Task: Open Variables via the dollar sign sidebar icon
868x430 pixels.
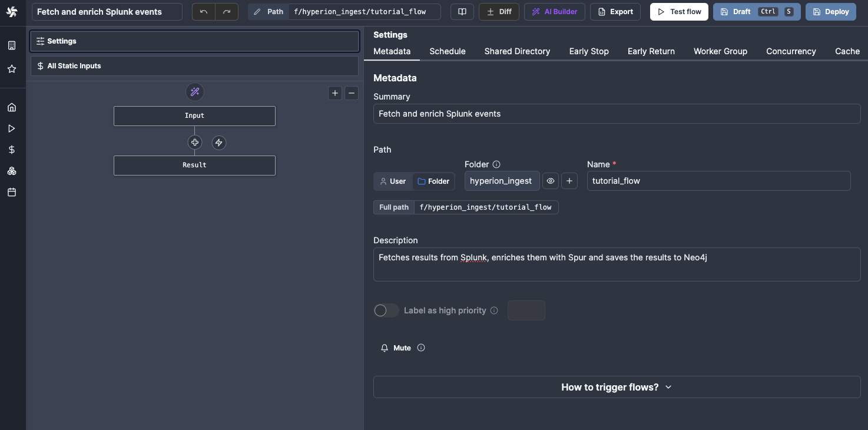Action: (11, 149)
